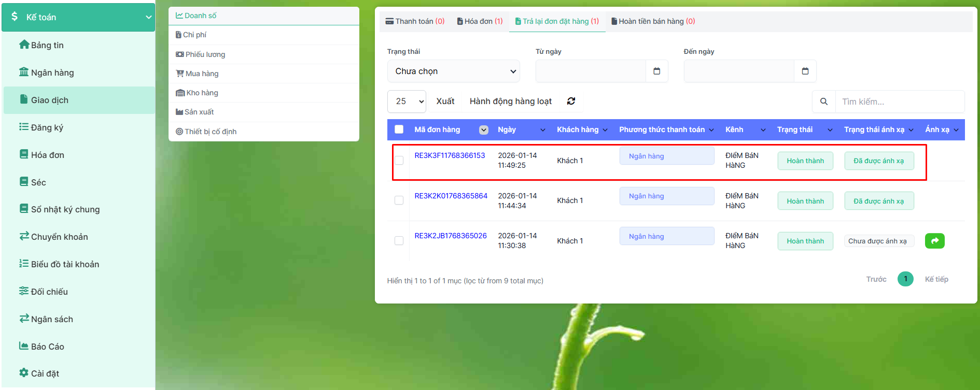Go to Bảng tin home in sidebar
The image size is (980, 390).
click(47, 45)
